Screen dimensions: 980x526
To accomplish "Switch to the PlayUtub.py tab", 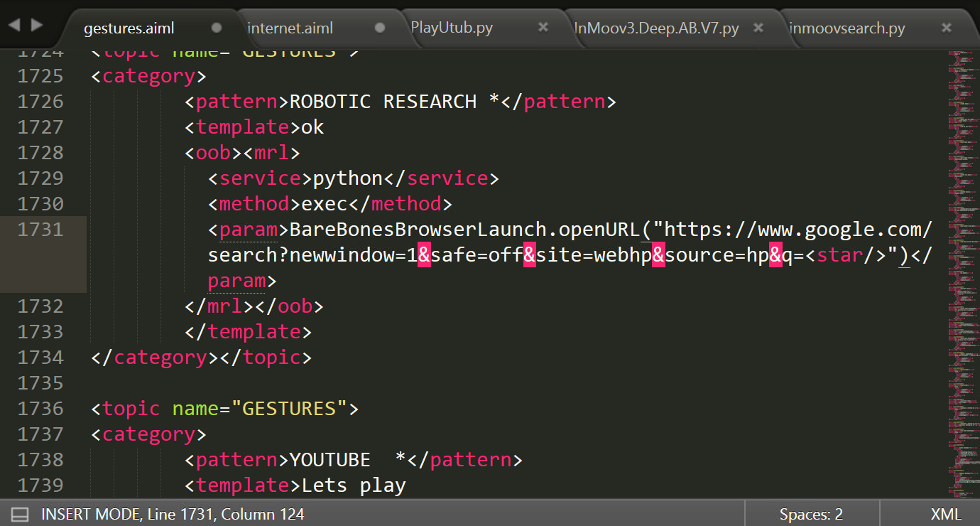I will pyautogui.click(x=452, y=28).
